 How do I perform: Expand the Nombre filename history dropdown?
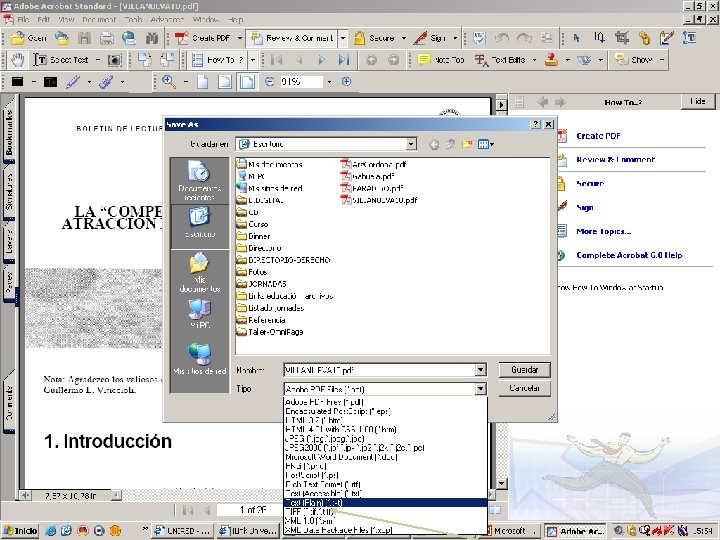click(x=480, y=369)
